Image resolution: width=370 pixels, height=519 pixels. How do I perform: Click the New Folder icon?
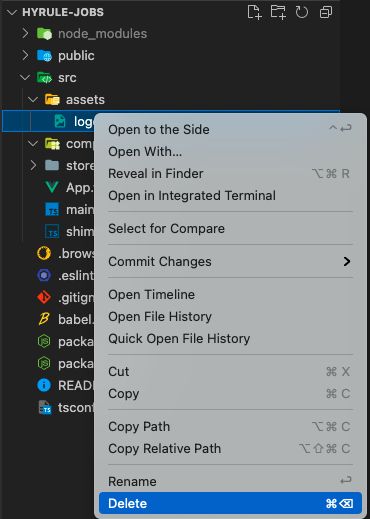click(x=278, y=12)
